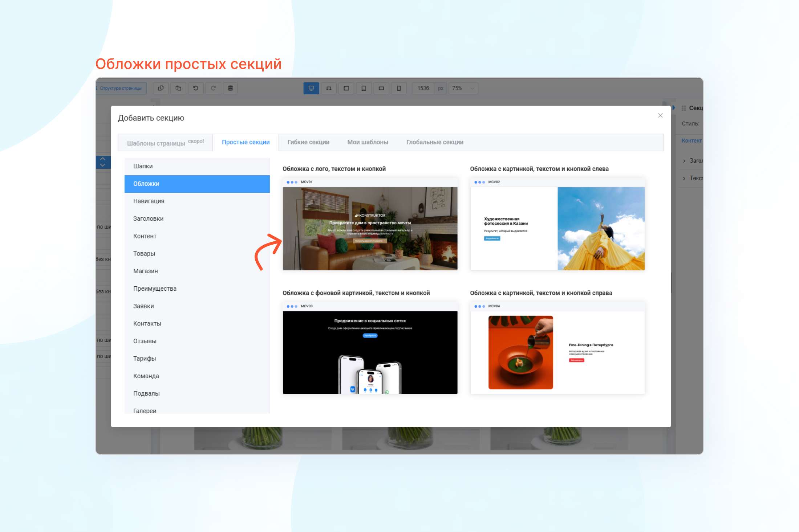Switch to Мои шаблоны tab
This screenshot has height=532, width=799.
[x=368, y=142]
